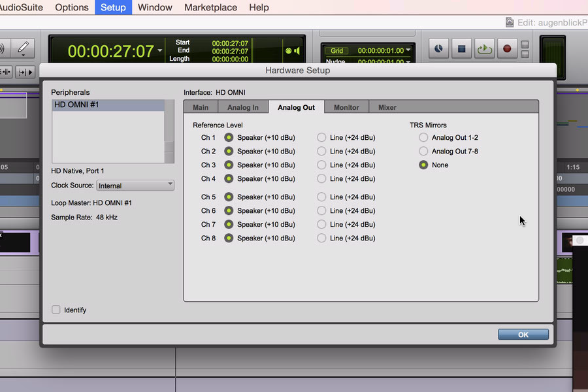Click the document icon beside Edit title
This screenshot has width=588, height=392.
(510, 22)
